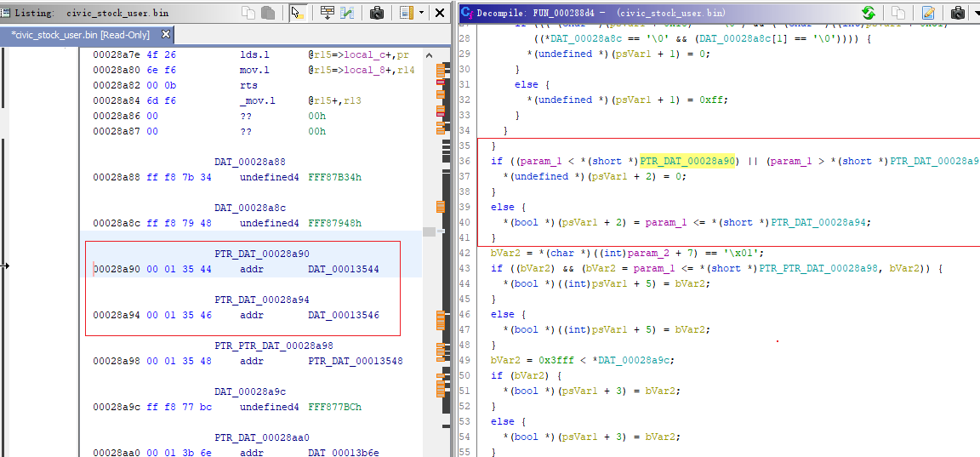980x457 pixels.
Task: Click the Copy icon in Listing toolbar
Action: 249,13
